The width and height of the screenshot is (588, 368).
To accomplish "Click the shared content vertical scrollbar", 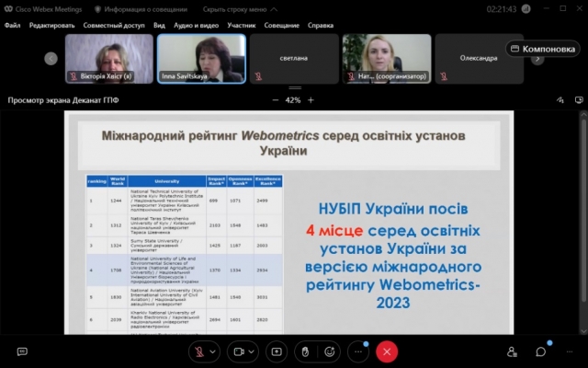I will (583, 209).
